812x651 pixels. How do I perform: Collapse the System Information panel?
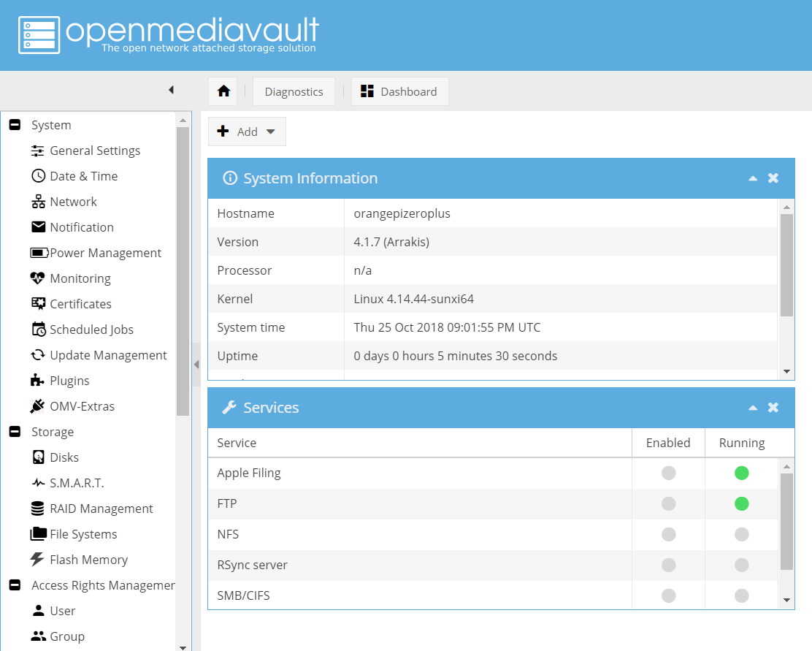click(x=753, y=178)
